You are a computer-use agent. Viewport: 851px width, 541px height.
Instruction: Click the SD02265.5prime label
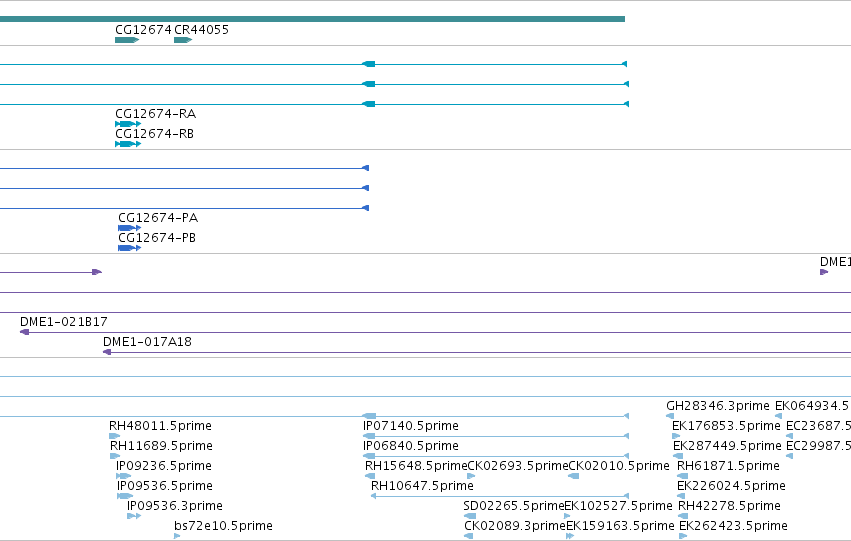pyautogui.click(x=514, y=506)
